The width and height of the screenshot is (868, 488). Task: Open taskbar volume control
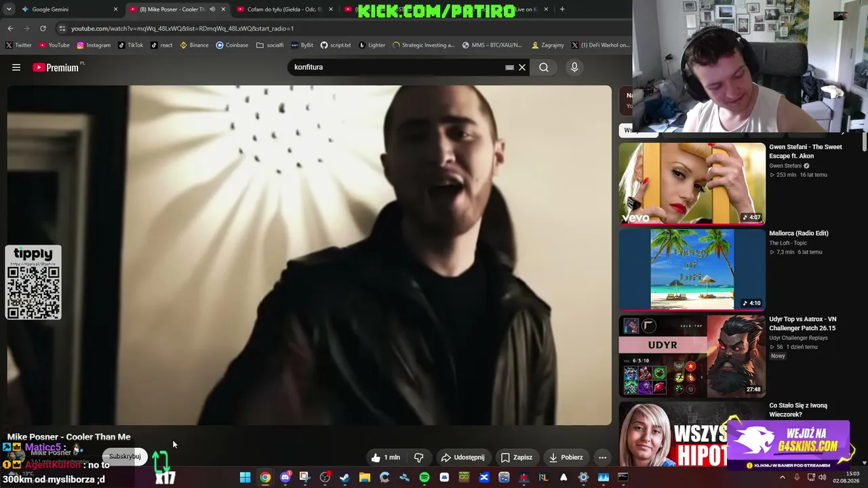pyautogui.click(x=823, y=477)
